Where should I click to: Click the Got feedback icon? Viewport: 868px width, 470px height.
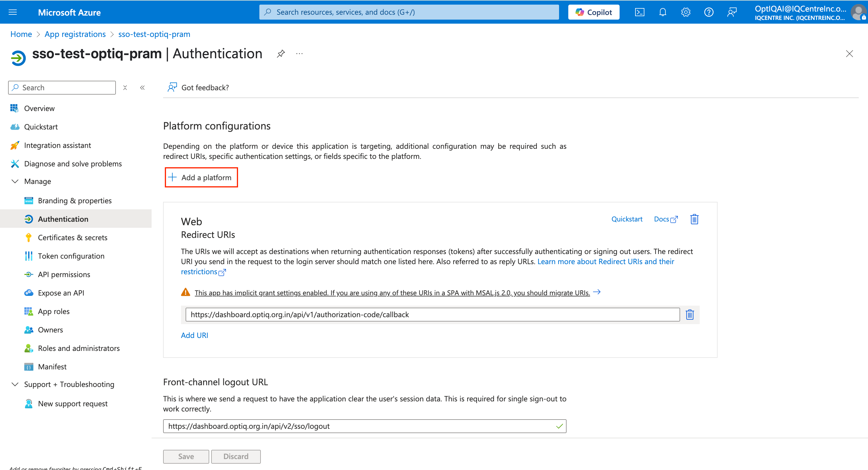point(172,87)
